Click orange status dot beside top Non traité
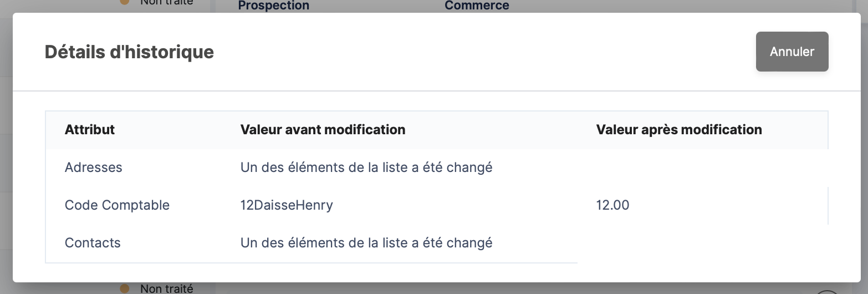Image resolution: width=868 pixels, height=294 pixels. pos(125,2)
